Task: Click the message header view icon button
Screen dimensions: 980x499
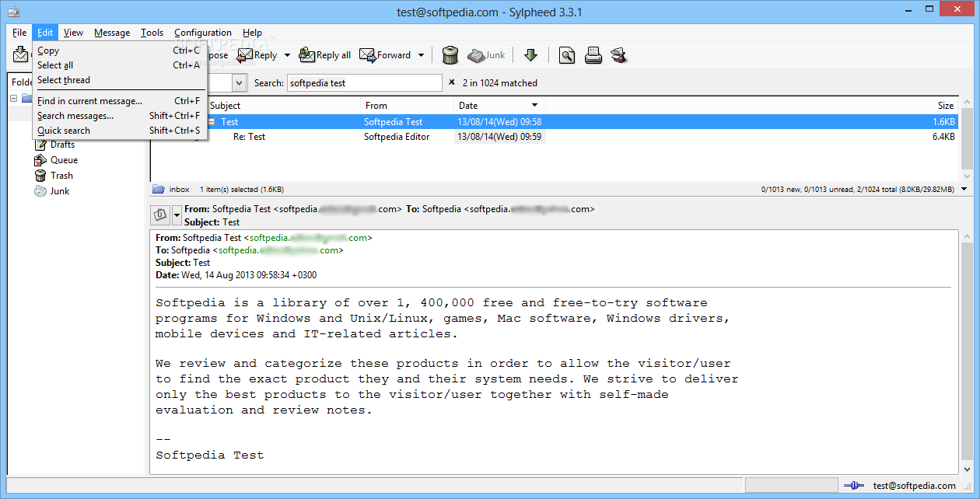Action: 160,215
